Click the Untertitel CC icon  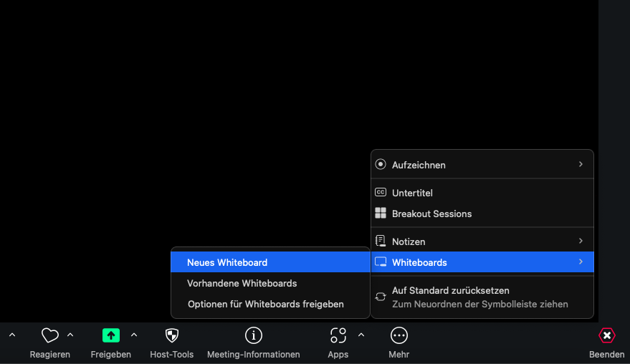point(381,193)
